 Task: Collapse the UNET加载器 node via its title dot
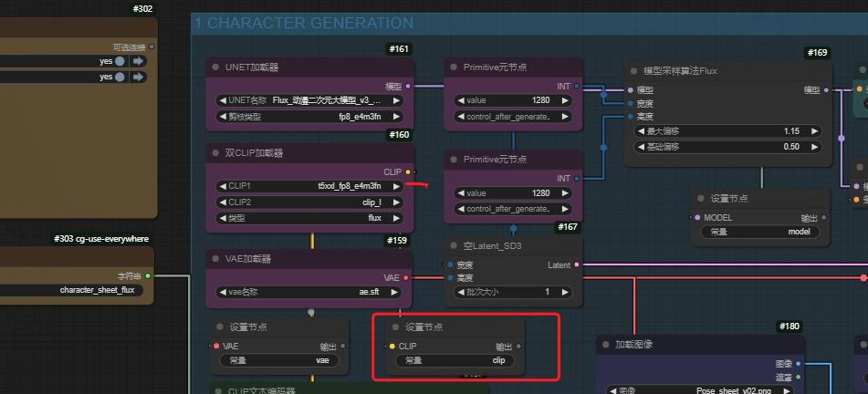pos(216,67)
